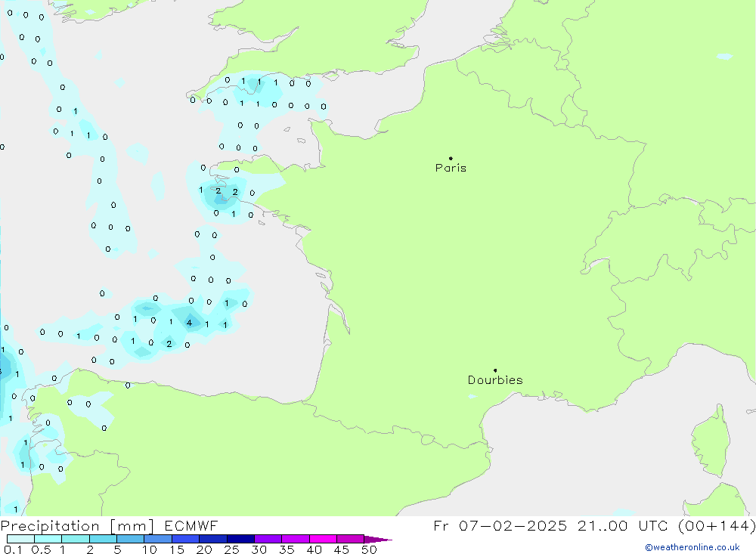Pick the 20–25 mm legend swatch
Screen dimensions: 756x554
pos(213,539)
